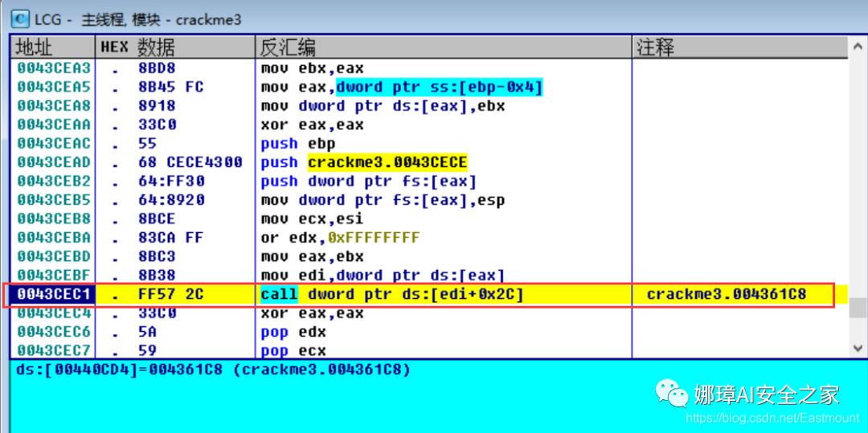Viewport: 868px width, 433px height.
Task: Click the vertical scrollbar thumb
Action: coord(857,308)
